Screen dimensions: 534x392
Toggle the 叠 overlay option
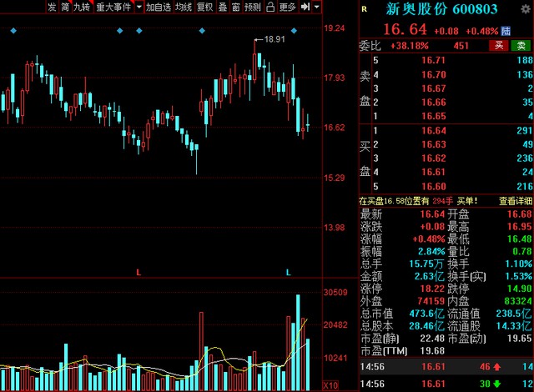point(223,7)
